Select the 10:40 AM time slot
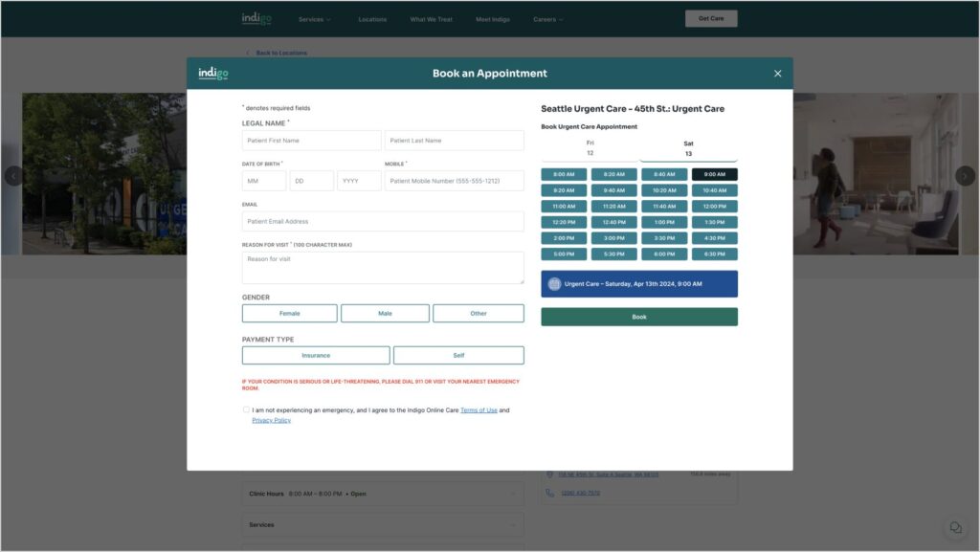 (714, 190)
